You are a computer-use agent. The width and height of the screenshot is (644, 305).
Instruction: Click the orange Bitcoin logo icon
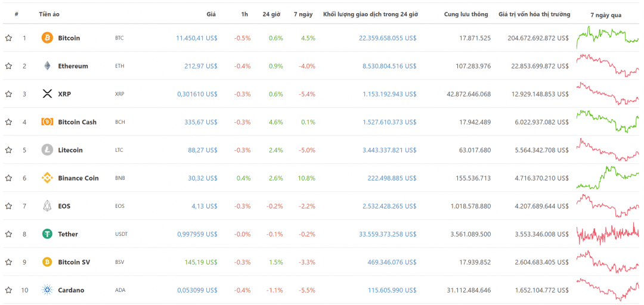click(x=47, y=38)
